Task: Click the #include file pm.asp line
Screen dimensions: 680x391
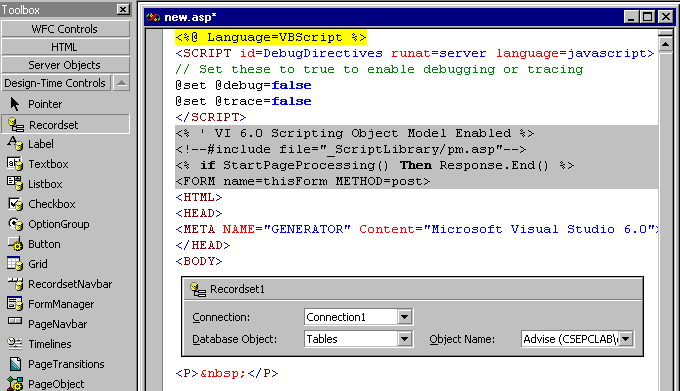Action: 351,150
